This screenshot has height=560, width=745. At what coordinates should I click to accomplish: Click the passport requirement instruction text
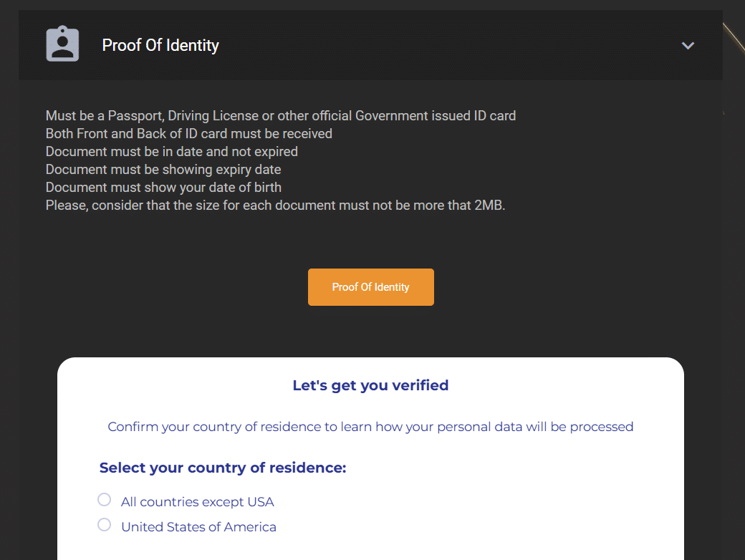coord(280,115)
